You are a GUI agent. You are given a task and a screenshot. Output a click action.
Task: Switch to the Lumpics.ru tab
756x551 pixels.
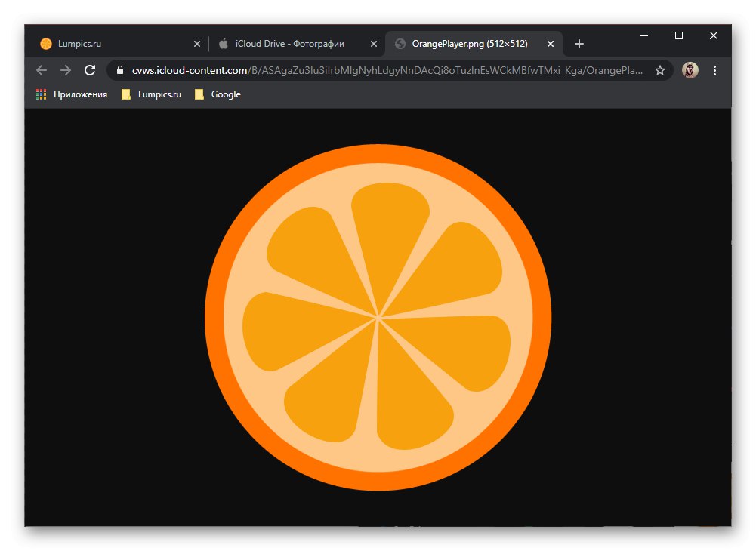coord(120,44)
